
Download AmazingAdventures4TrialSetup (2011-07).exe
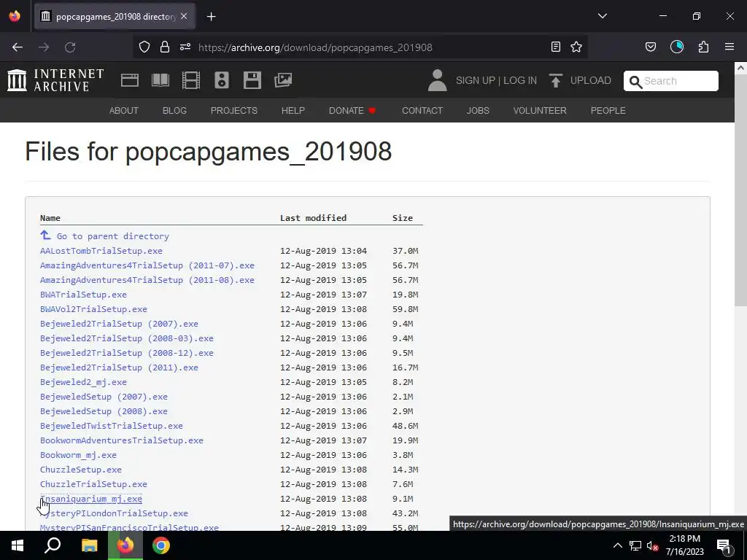[x=147, y=265]
